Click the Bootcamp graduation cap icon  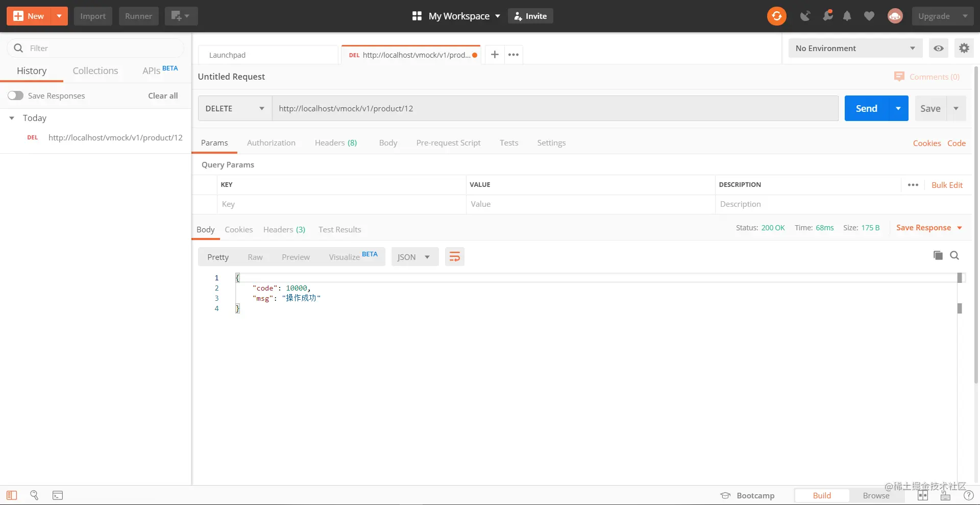(725, 495)
